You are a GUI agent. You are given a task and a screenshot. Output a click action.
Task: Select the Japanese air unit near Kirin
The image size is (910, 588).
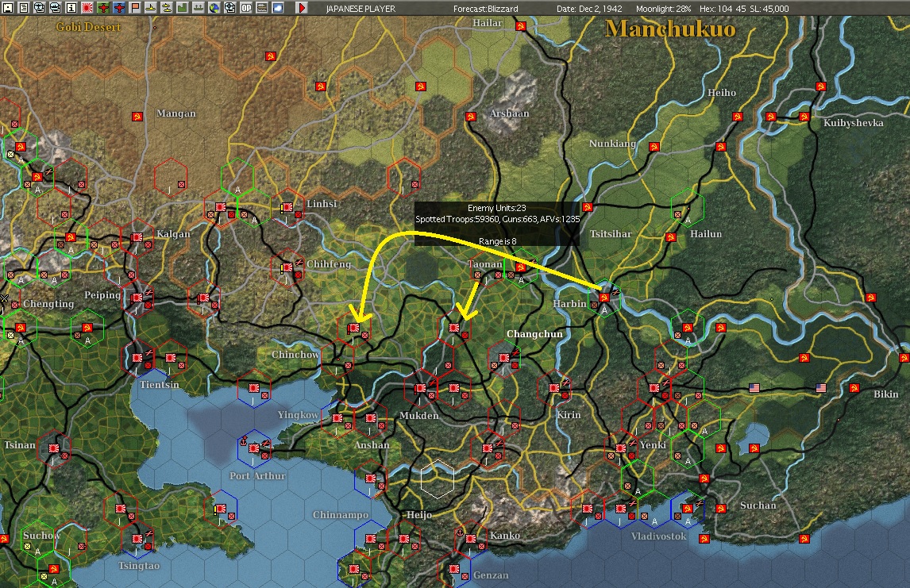[x=554, y=388]
